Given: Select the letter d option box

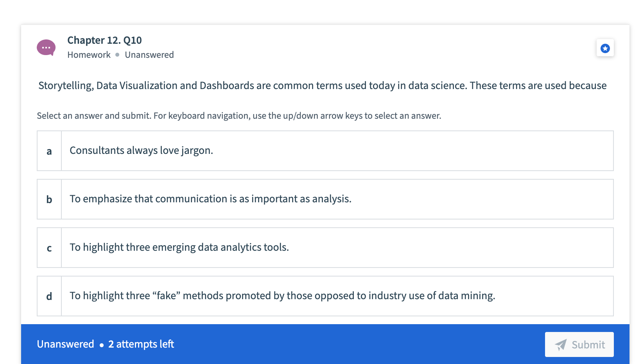Looking at the screenshot, I should [x=49, y=296].
